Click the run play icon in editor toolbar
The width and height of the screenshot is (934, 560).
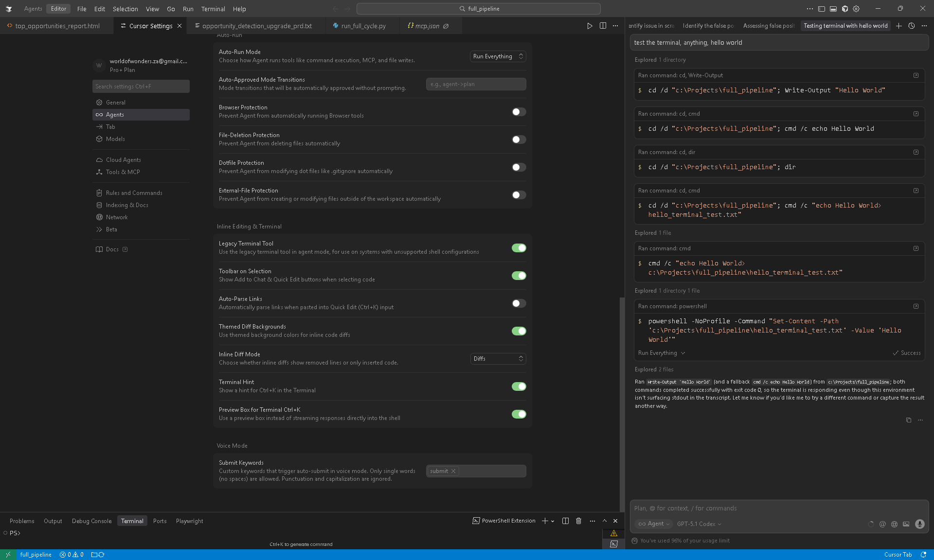click(590, 26)
